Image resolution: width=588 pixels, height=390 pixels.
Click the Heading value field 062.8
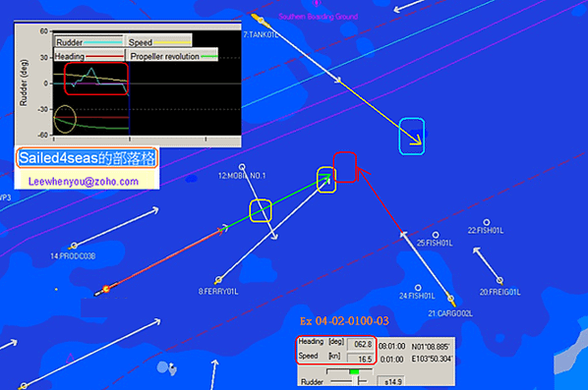point(361,344)
